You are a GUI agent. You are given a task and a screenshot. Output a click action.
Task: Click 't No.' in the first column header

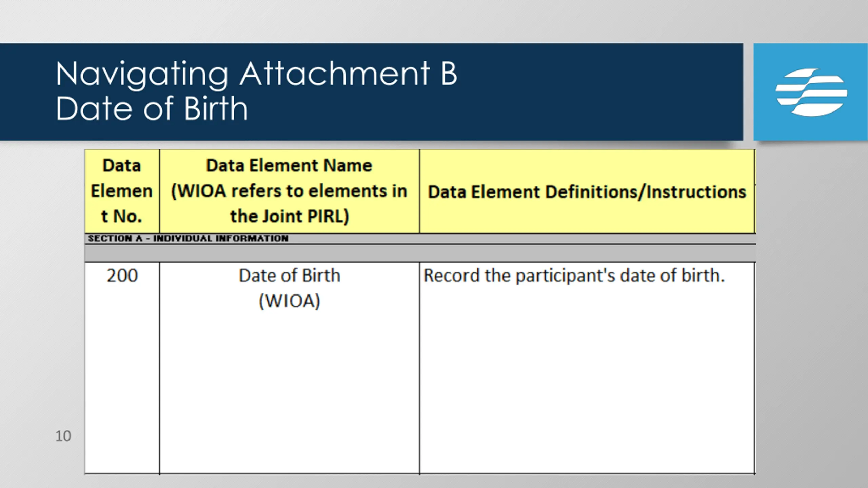122,216
